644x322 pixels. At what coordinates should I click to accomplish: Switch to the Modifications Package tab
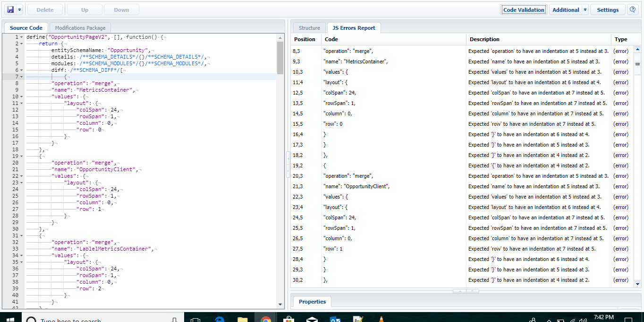tap(80, 27)
